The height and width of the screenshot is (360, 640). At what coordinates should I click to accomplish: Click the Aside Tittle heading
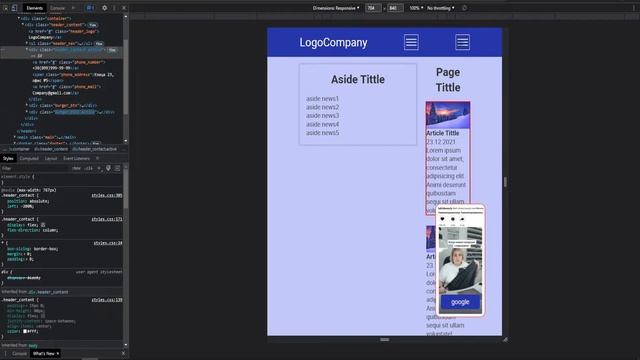[x=358, y=79]
